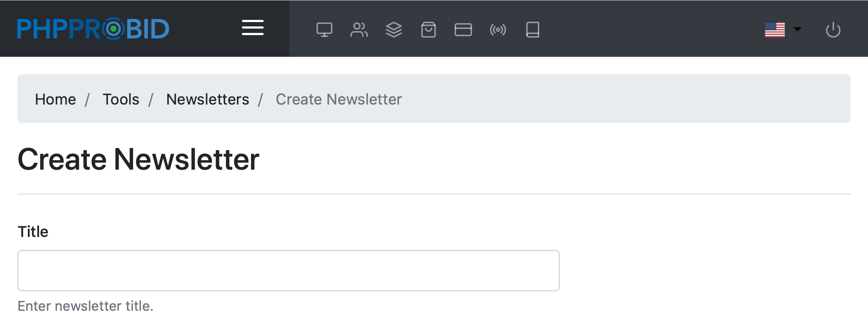
Task: Click the Title field label
Action: 33,232
